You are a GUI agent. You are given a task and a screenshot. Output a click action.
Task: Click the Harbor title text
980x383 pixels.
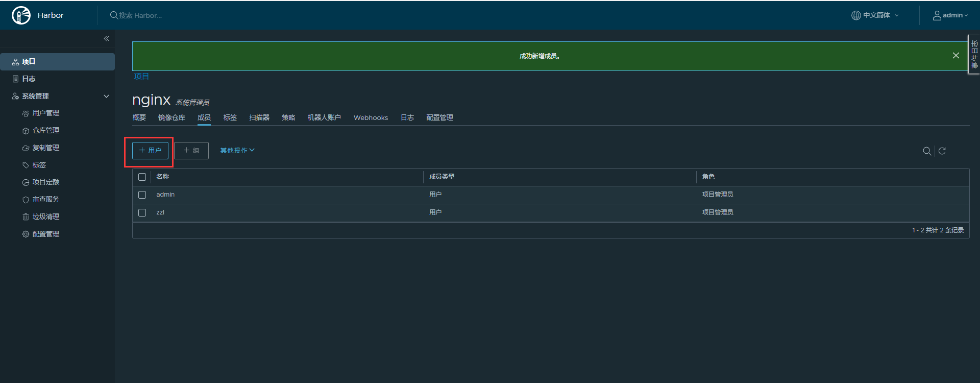[51, 15]
